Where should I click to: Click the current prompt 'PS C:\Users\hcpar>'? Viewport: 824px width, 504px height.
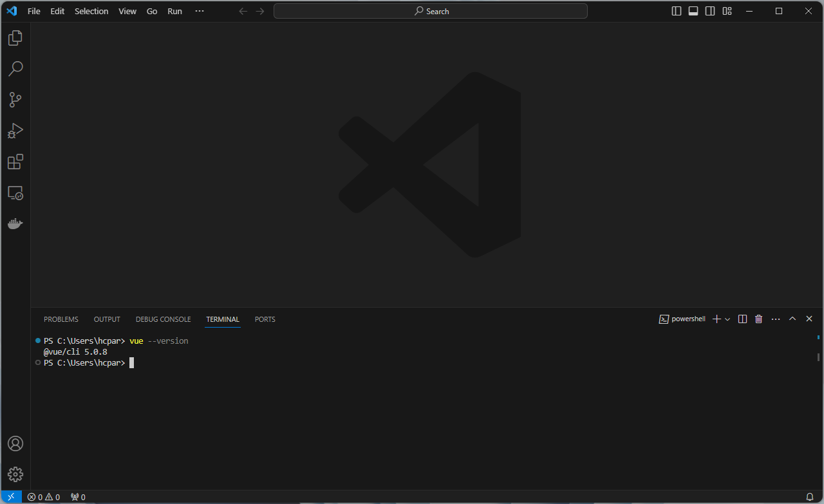tap(84, 363)
